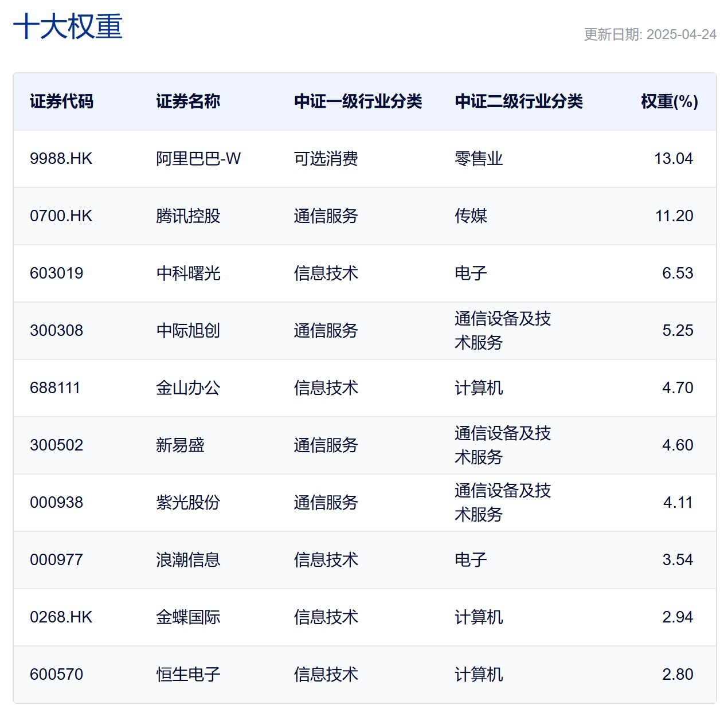This screenshot has width=728, height=705.
Task: Click the security code 000938
Action: [56, 503]
